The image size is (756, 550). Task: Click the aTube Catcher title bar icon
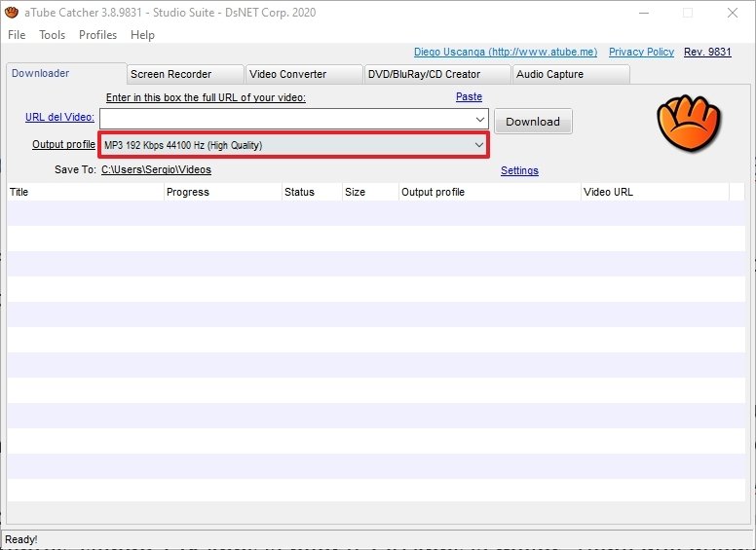click(x=12, y=13)
